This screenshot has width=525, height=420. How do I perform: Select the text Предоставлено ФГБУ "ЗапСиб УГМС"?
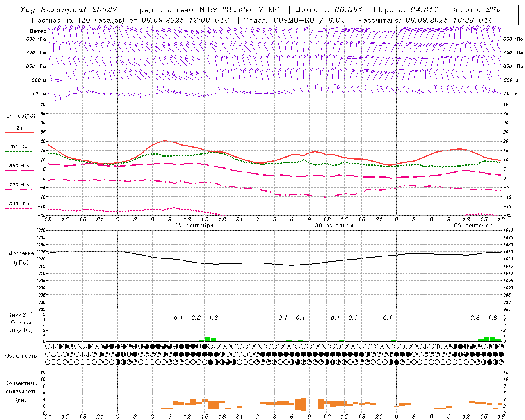(209, 10)
